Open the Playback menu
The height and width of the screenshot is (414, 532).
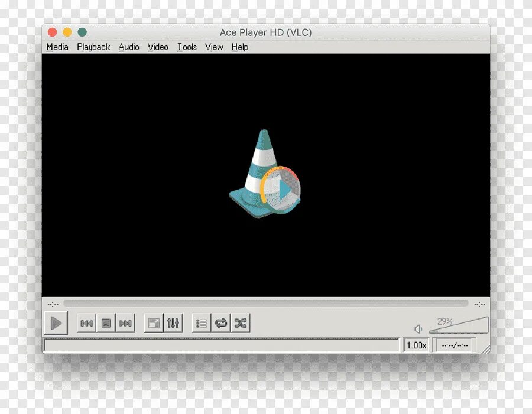tap(93, 47)
